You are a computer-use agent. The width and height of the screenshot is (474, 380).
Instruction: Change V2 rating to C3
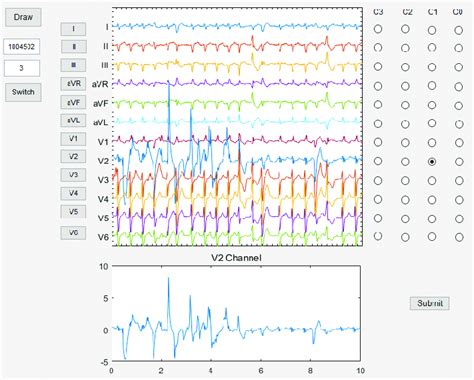click(378, 161)
